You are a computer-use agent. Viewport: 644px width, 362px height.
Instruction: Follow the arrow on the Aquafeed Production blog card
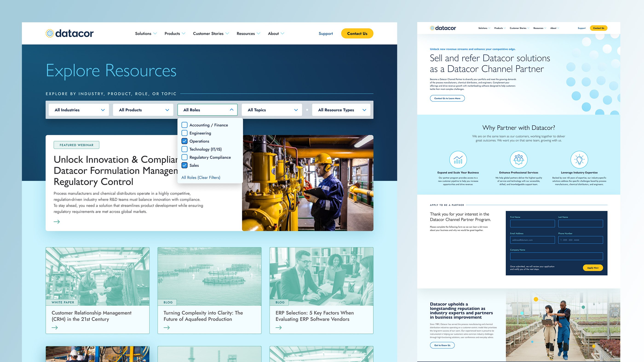point(167,328)
